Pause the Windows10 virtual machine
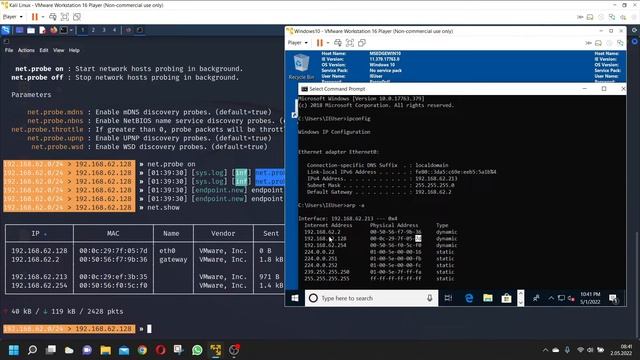This screenshot has height=360, width=640. (x=320, y=43)
